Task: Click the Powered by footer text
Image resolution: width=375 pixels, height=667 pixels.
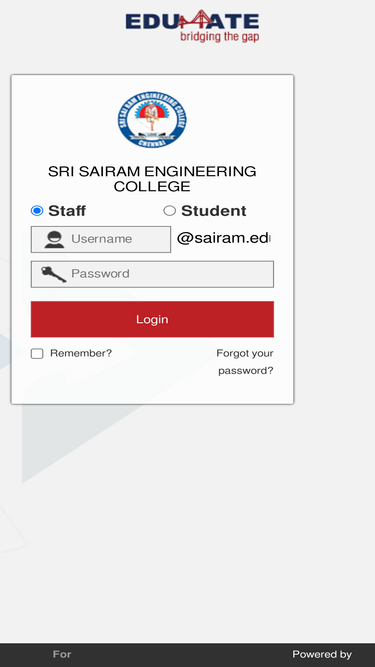Action: 322,654
